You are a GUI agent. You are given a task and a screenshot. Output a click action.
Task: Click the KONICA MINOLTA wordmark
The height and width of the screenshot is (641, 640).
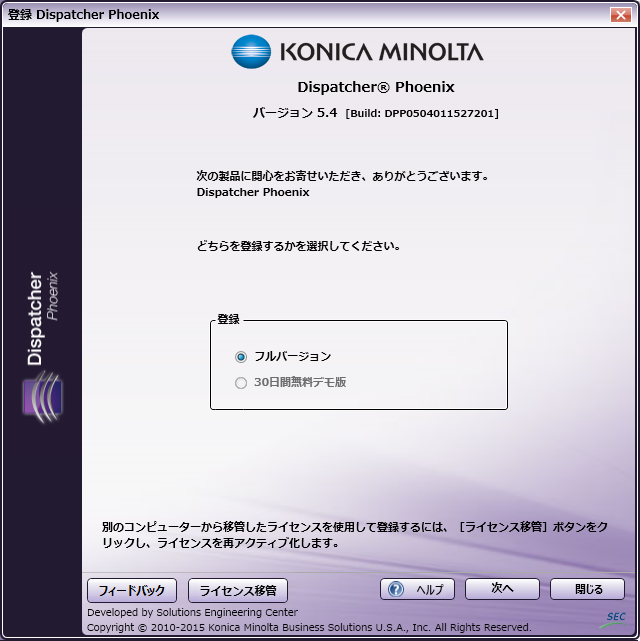click(x=382, y=52)
